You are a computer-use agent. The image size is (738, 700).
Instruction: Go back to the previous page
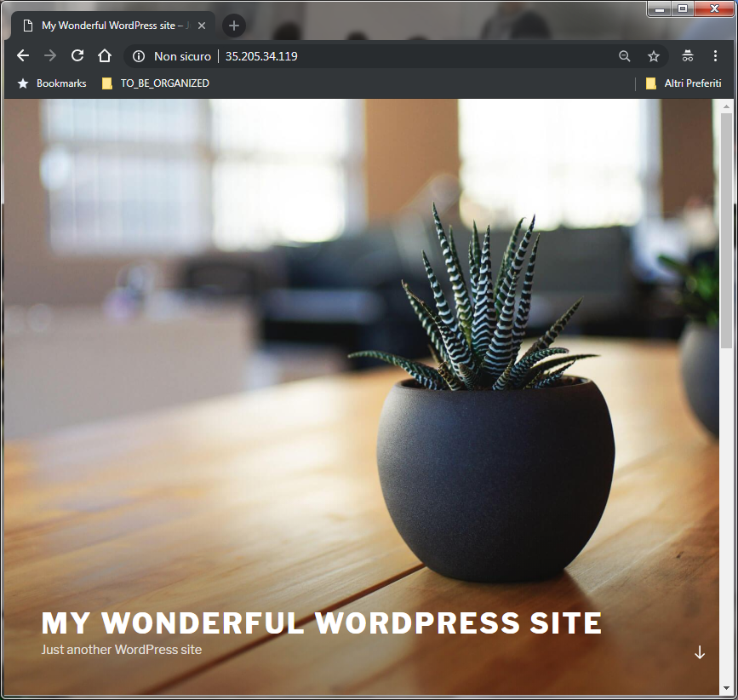(x=23, y=56)
